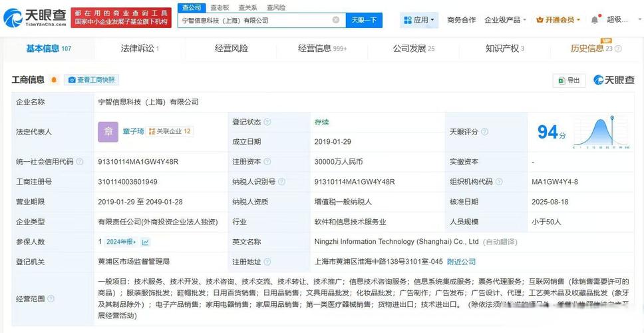Open the notification bell icon
Image resolution: width=644 pixels, height=333 pixels.
(x=595, y=20)
